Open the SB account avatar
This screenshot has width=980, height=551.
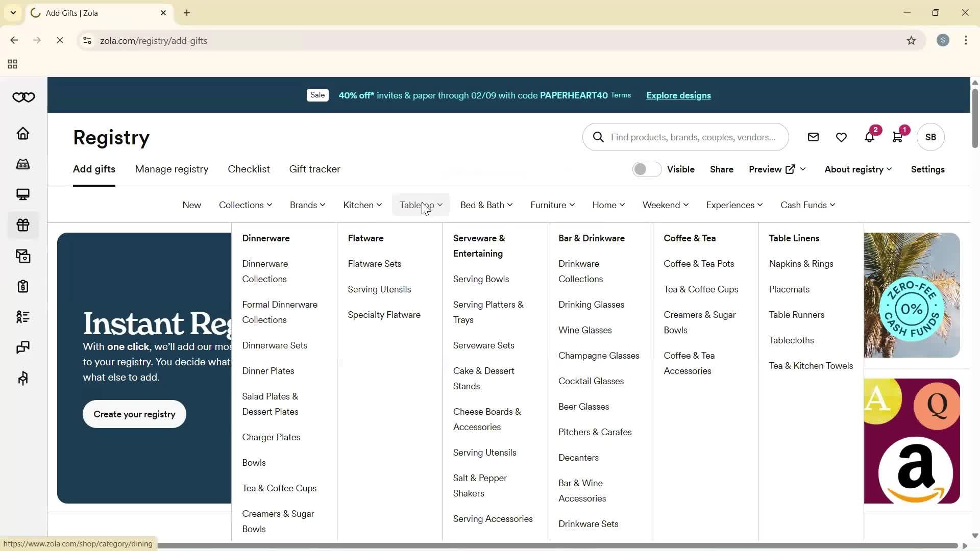(930, 137)
